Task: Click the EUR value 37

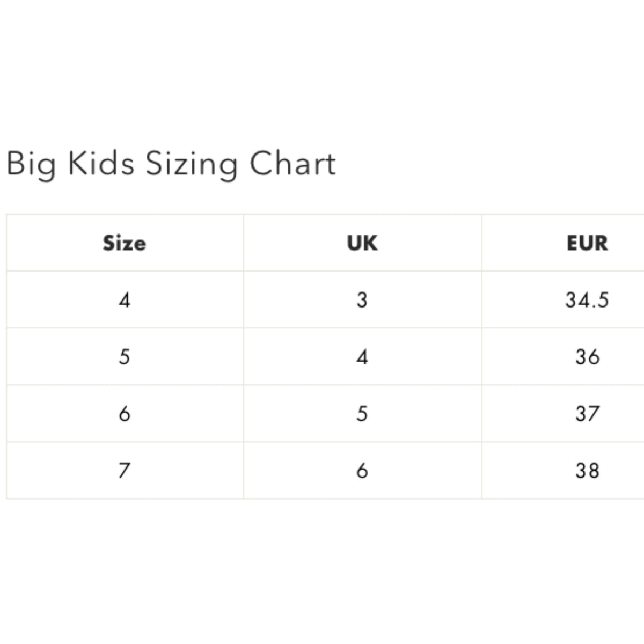Action: coord(587,414)
